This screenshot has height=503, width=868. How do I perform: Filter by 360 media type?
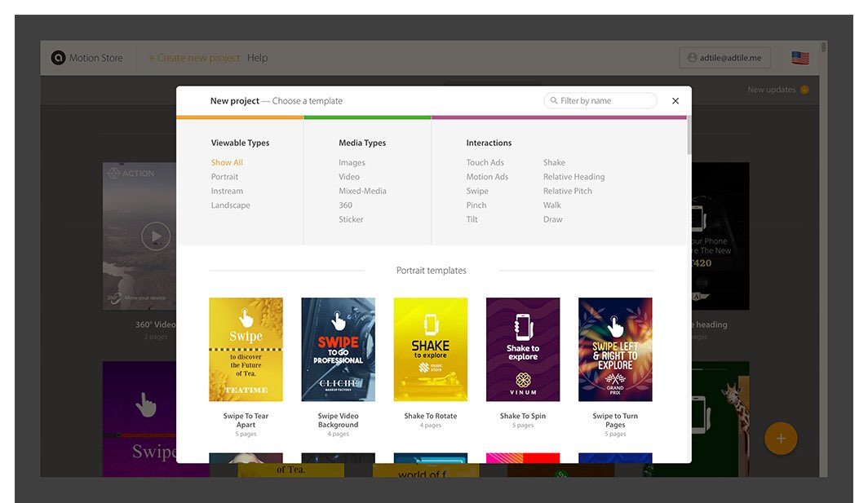tap(345, 205)
